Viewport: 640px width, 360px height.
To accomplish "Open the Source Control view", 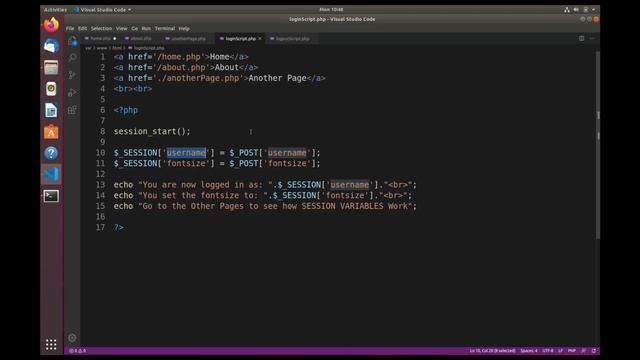I will click(x=72, y=75).
